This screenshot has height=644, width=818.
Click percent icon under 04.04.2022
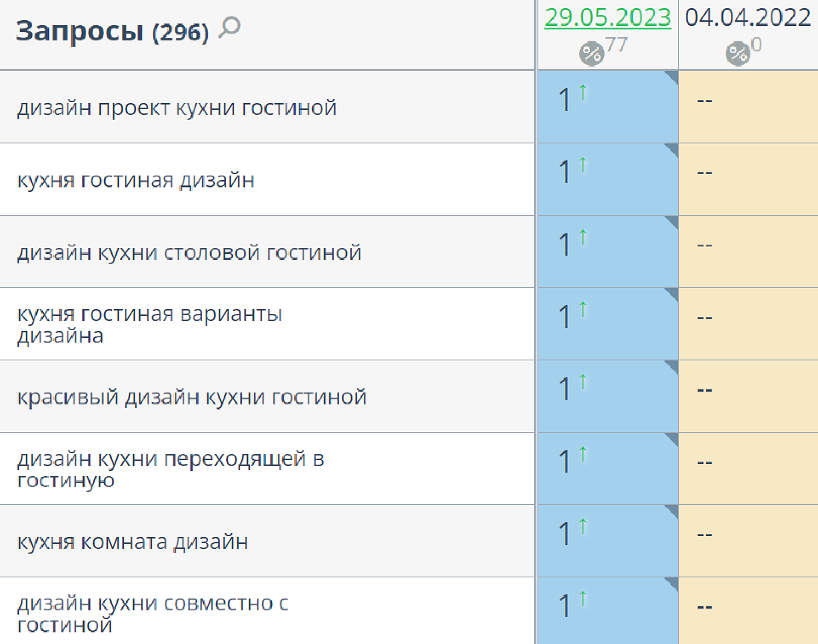click(x=738, y=53)
